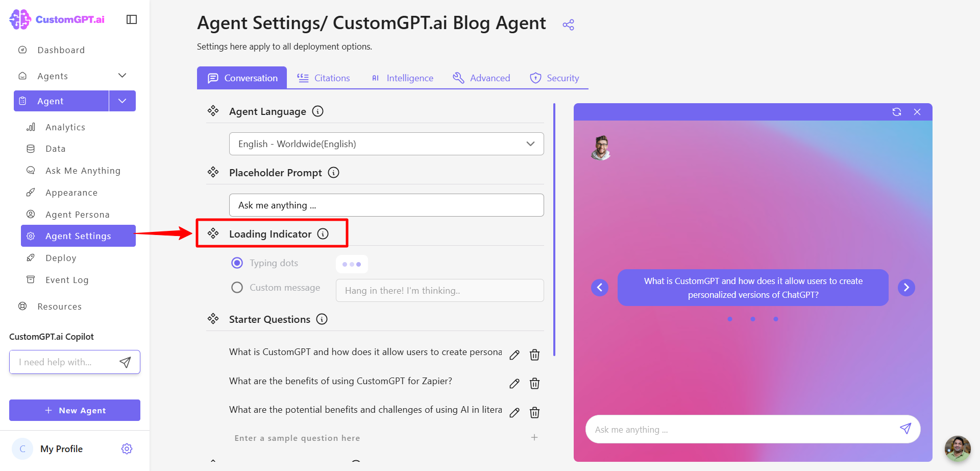Open info tooltip for Placeholder Prompt
Image resolution: width=980 pixels, height=471 pixels.
333,173
